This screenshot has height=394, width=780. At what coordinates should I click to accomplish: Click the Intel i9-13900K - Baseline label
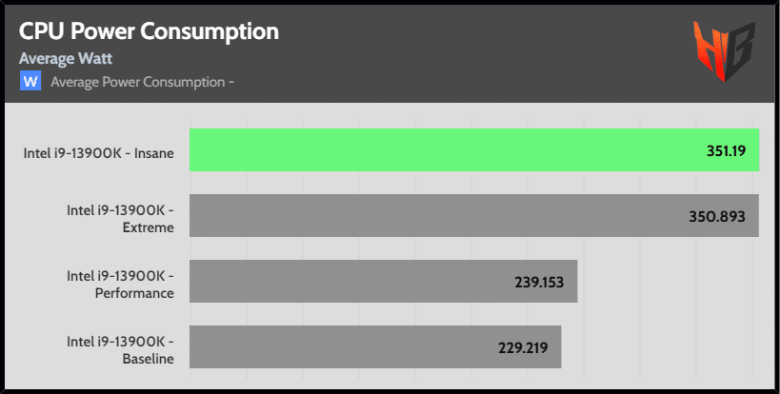click(x=120, y=350)
